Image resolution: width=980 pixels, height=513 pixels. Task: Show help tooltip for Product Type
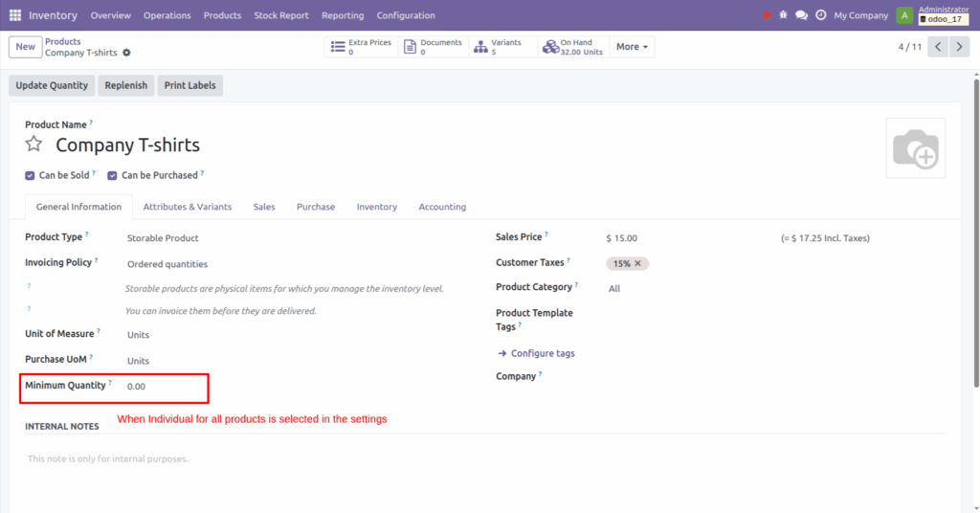[87, 234]
